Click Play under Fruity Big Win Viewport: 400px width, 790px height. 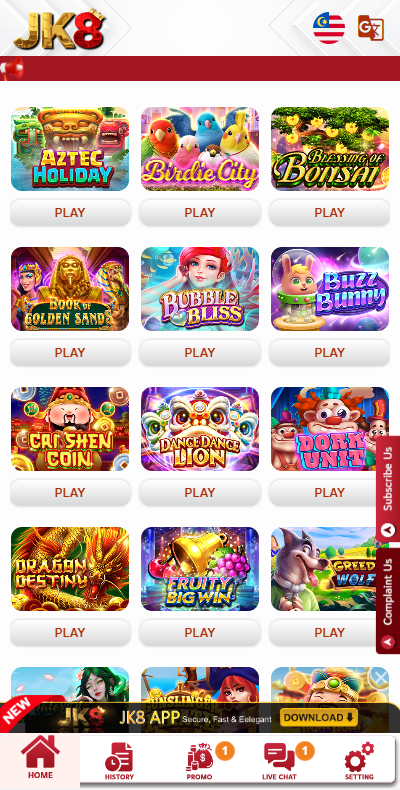pyautogui.click(x=200, y=633)
